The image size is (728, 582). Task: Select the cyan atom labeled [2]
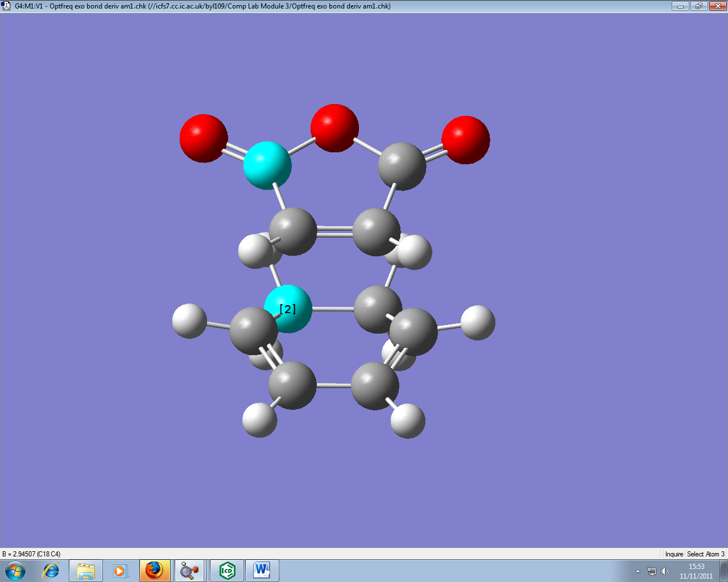[288, 309]
